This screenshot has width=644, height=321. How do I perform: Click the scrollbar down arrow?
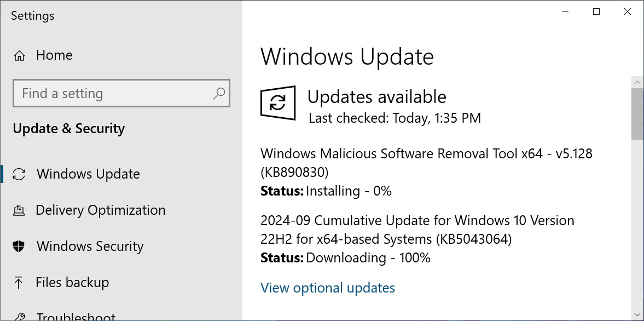click(638, 315)
